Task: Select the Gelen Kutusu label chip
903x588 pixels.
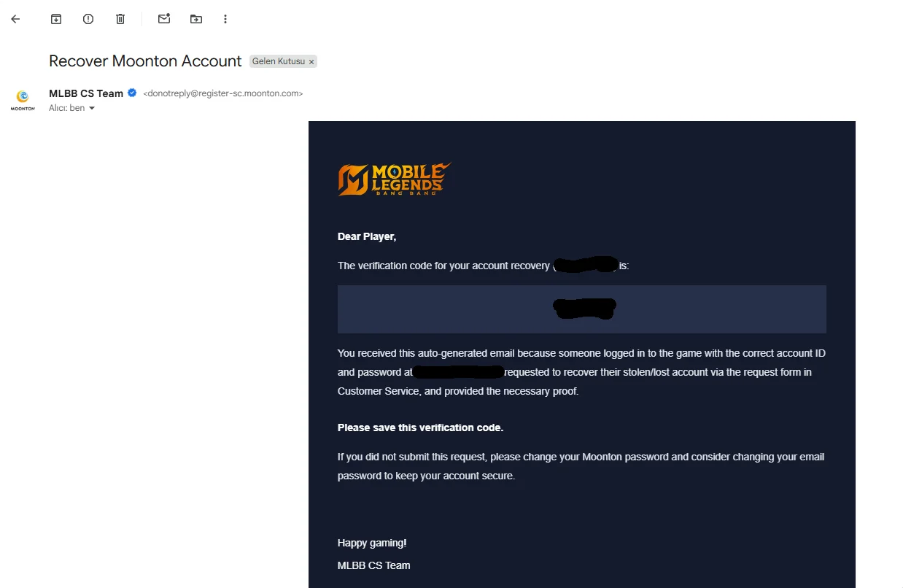Action: tap(279, 61)
